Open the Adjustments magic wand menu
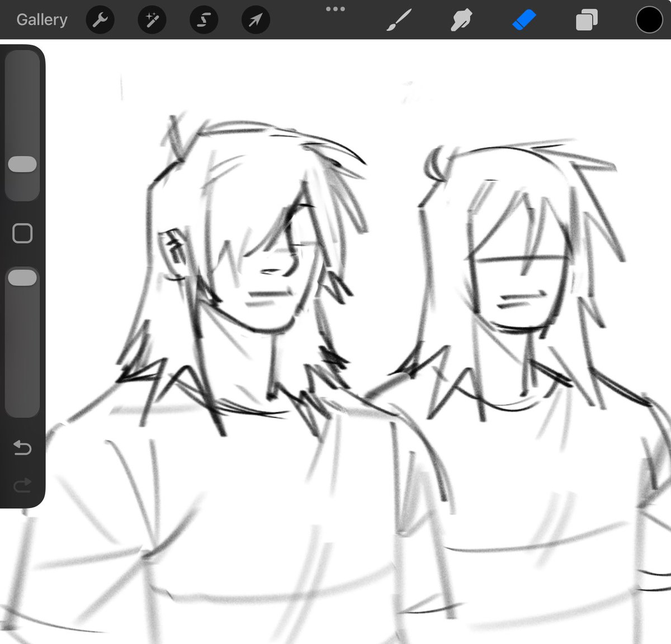 coord(152,21)
